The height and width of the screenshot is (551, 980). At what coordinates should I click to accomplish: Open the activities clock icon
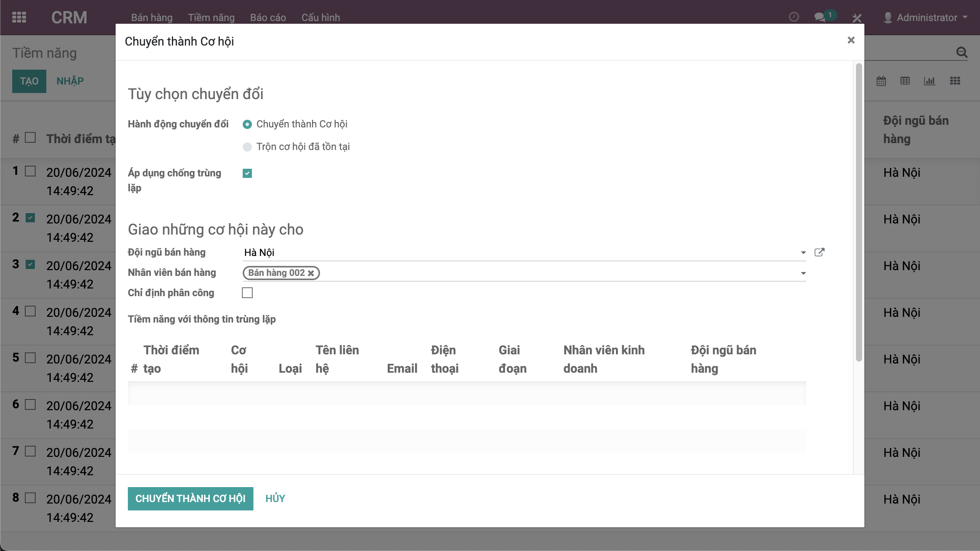794,17
